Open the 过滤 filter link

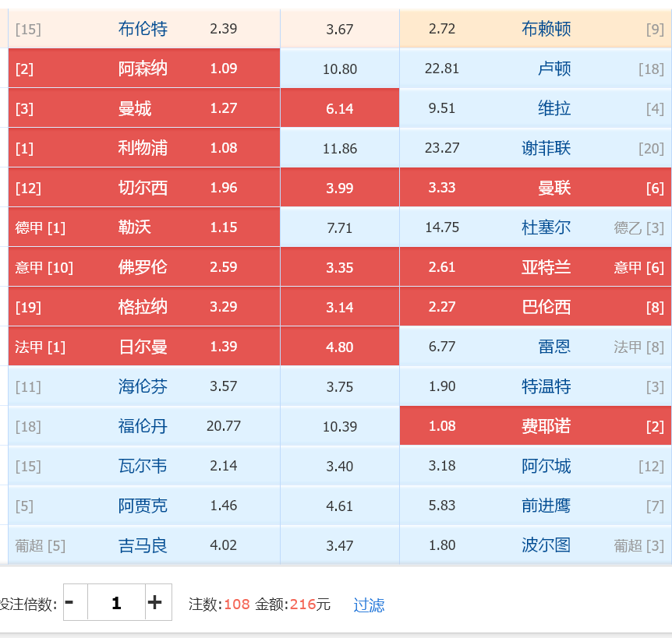point(369,605)
